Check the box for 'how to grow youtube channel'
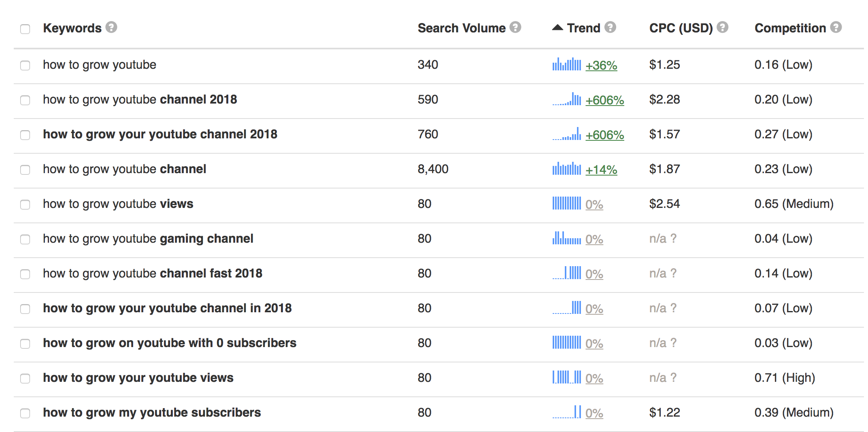868x432 pixels. tap(25, 169)
